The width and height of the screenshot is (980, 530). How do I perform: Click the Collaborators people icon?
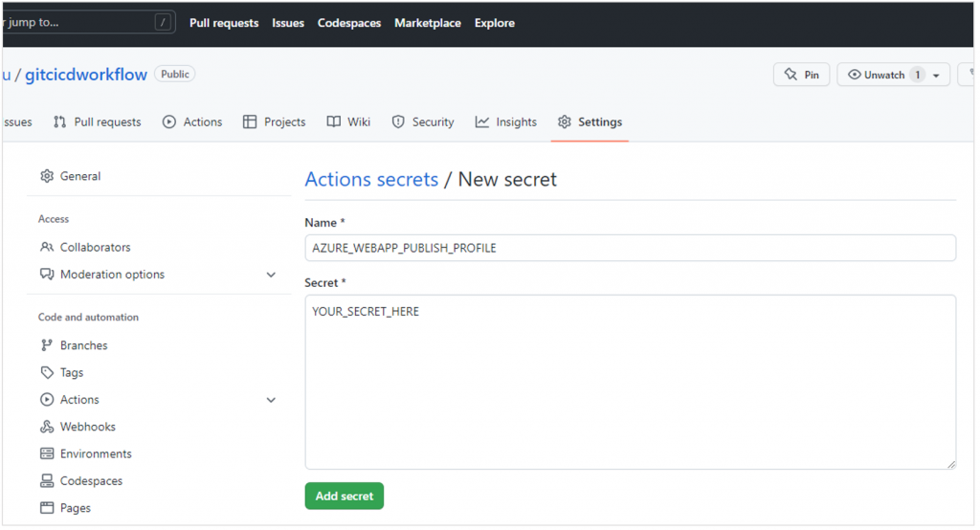click(47, 247)
